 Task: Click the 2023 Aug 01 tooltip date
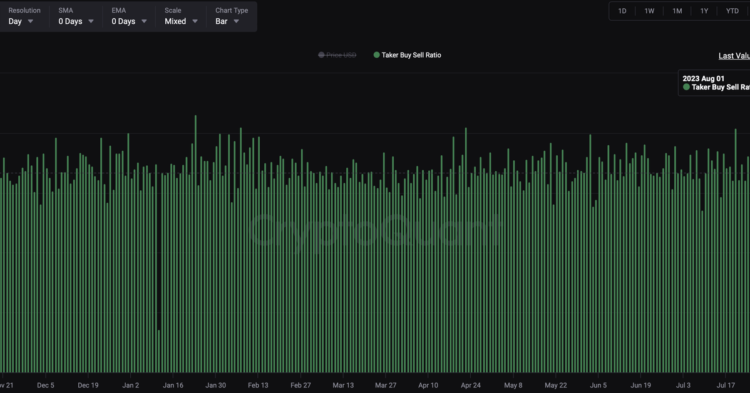[703, 78]
